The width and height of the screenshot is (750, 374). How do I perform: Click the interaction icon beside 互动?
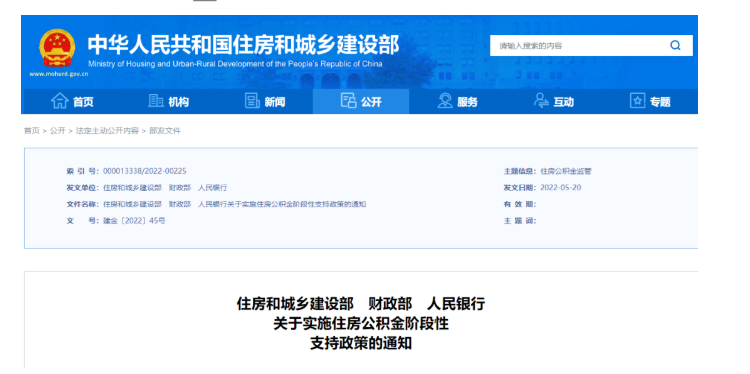tap(541, 101)
